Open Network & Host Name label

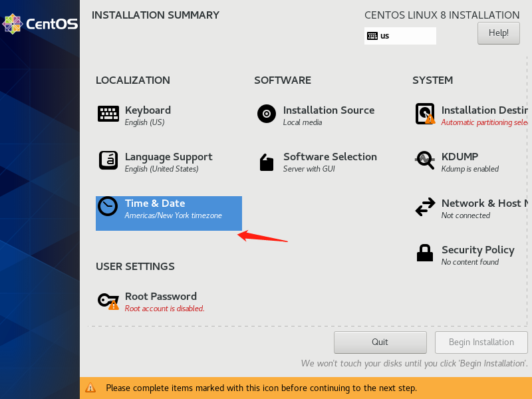point(485,203)
